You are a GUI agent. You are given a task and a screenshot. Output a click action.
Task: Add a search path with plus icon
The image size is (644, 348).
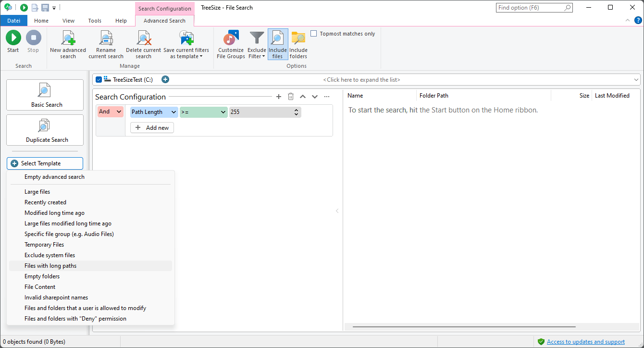coord(165,79)
